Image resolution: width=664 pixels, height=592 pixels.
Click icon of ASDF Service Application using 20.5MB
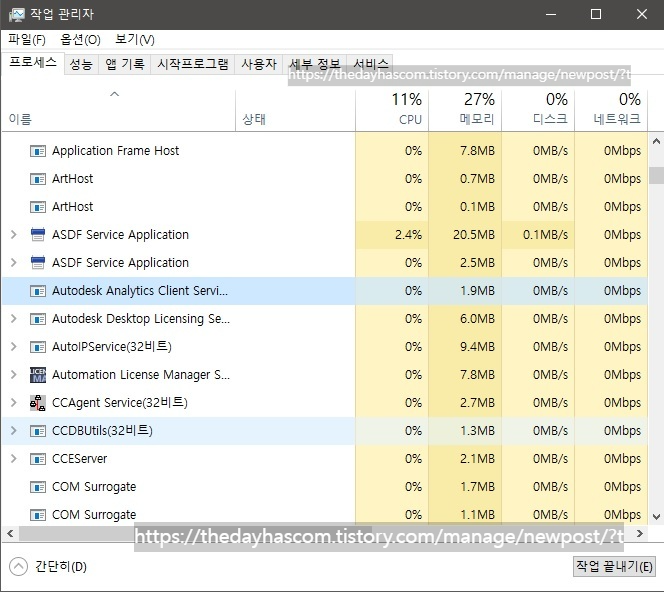click(38, 235)
